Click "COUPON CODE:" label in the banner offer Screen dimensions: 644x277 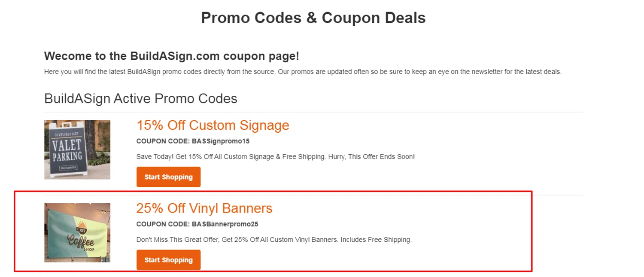click(x=163, y=224)
